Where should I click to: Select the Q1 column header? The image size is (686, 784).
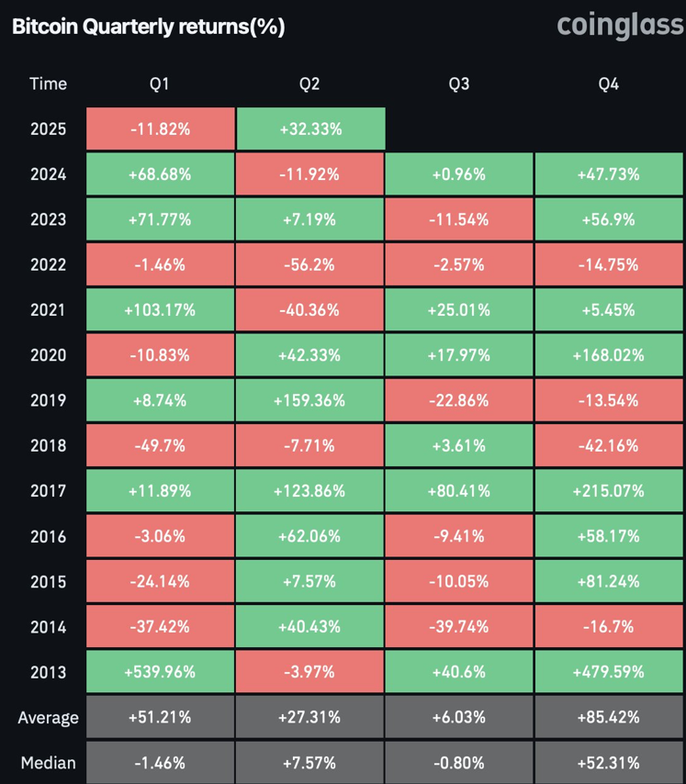coord(160,84)
